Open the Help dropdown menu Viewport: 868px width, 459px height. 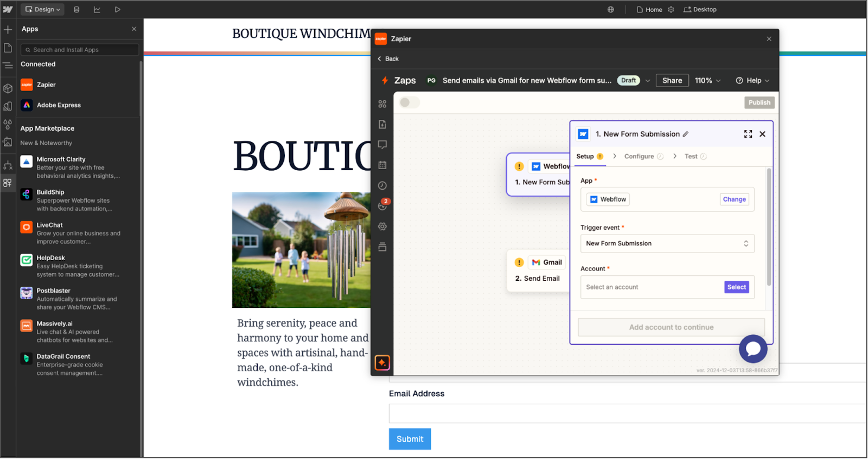coord(753,80)
